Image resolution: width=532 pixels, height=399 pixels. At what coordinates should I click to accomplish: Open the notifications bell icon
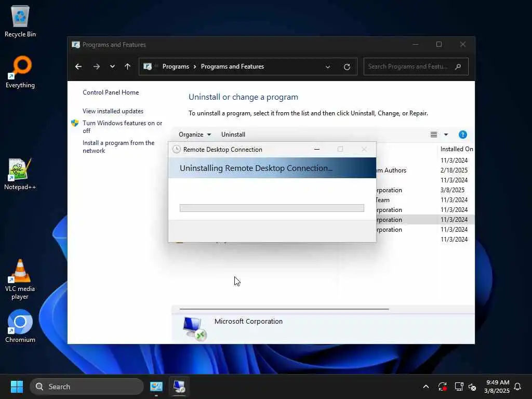518,387
